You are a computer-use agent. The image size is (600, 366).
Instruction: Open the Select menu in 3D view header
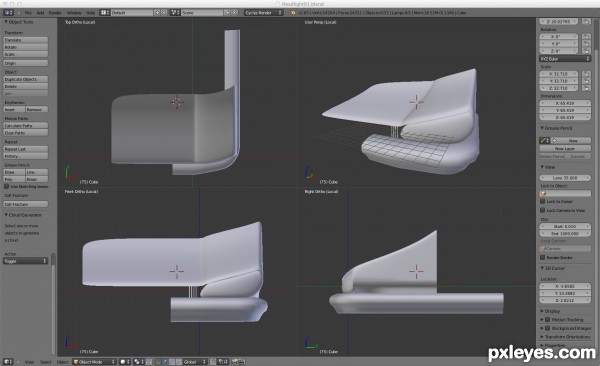46,362
